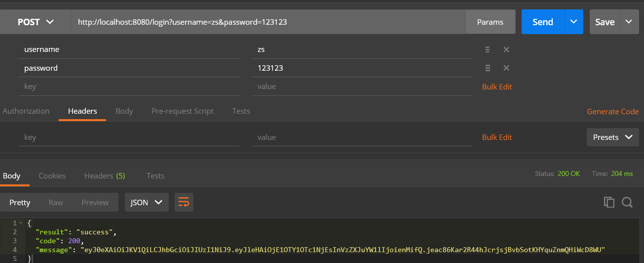Edit the 123123 value field
This screenshot has width=644, height=263.
(362, 68)
